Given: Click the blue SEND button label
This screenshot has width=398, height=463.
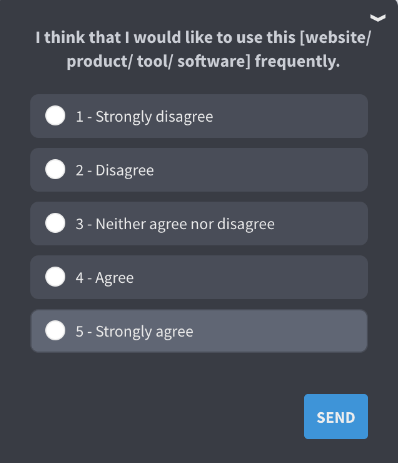Looking at the screenshot, I should click(x=336, y=418).
